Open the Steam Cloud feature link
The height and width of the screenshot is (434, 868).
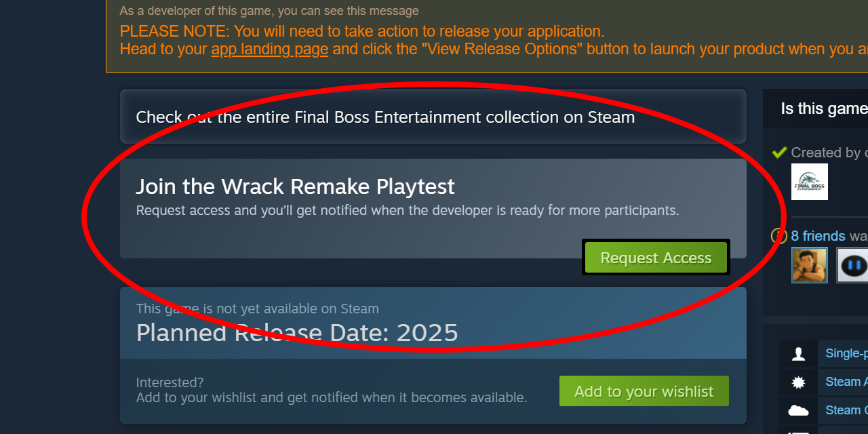click(846, 410)
